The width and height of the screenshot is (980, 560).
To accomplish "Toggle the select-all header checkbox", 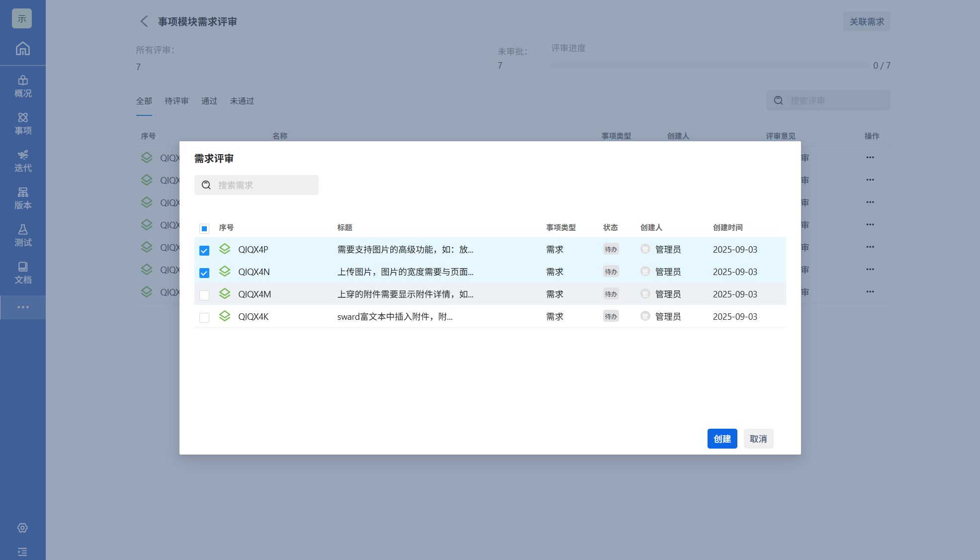I will 204,228.
